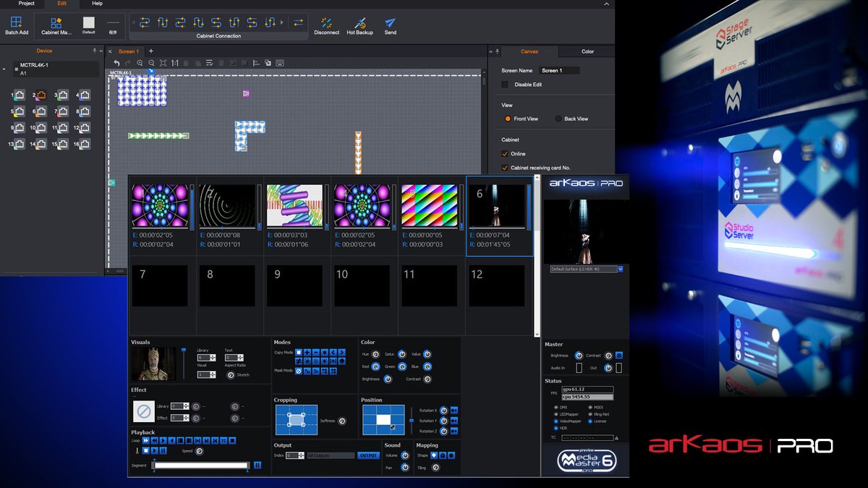
Task: Open the Edit menu
Action: 62,4
